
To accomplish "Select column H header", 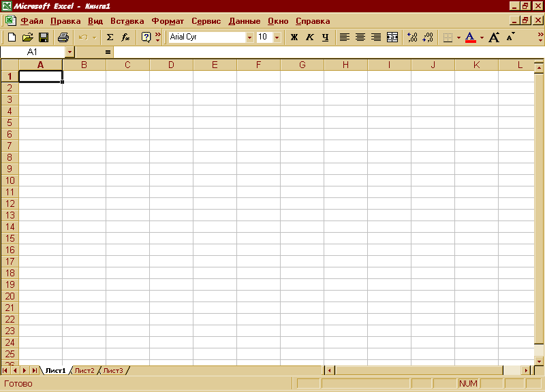I will tap(345, 65).
